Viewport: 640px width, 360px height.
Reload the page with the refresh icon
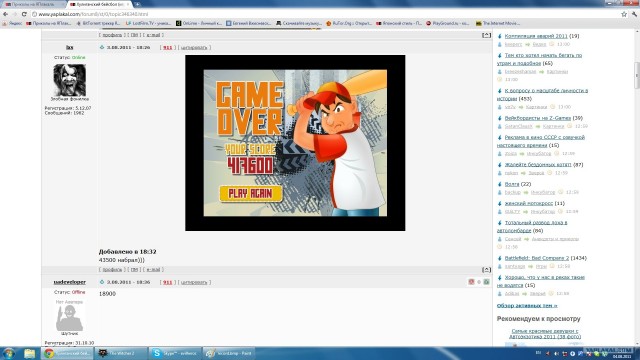[24, 14]
